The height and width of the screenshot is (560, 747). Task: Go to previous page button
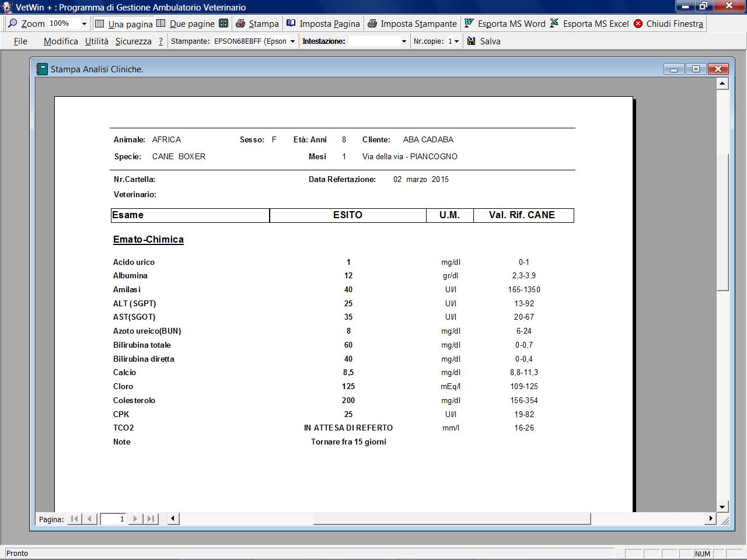coord(90,519)
